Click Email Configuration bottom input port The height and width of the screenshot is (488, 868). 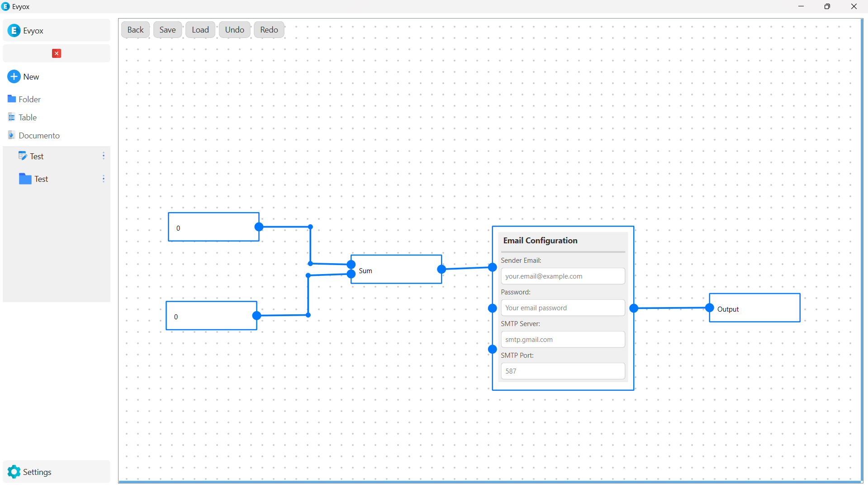(x=493, y=349)
